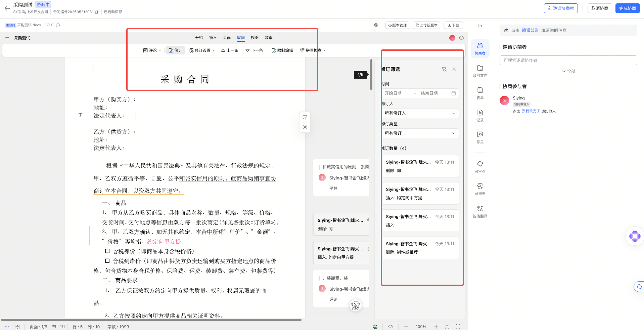This screenshot has width=644, height=330.
Task: Jump to next revision 下一条
Action: (254, 50)
